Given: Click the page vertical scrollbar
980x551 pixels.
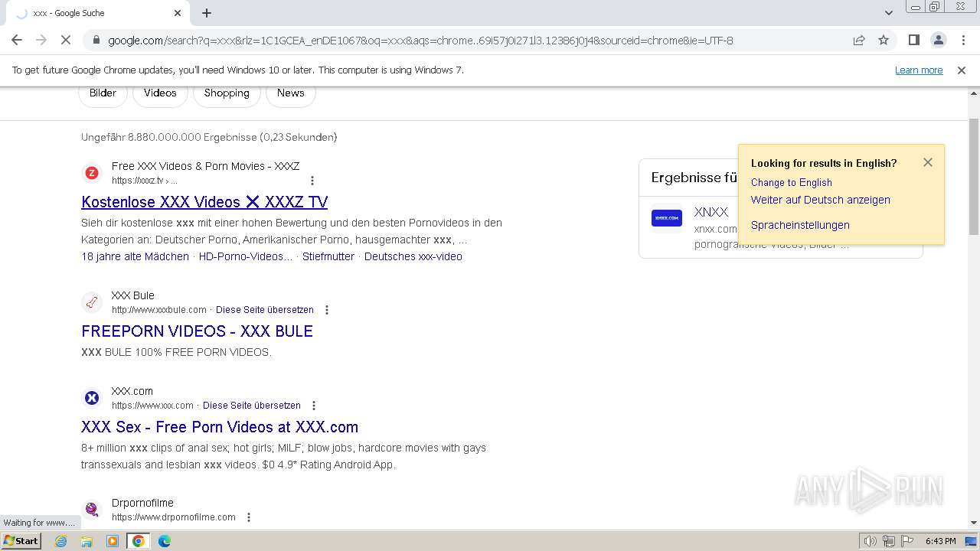Looking at the screenshot, I should (x=974, y=178).
